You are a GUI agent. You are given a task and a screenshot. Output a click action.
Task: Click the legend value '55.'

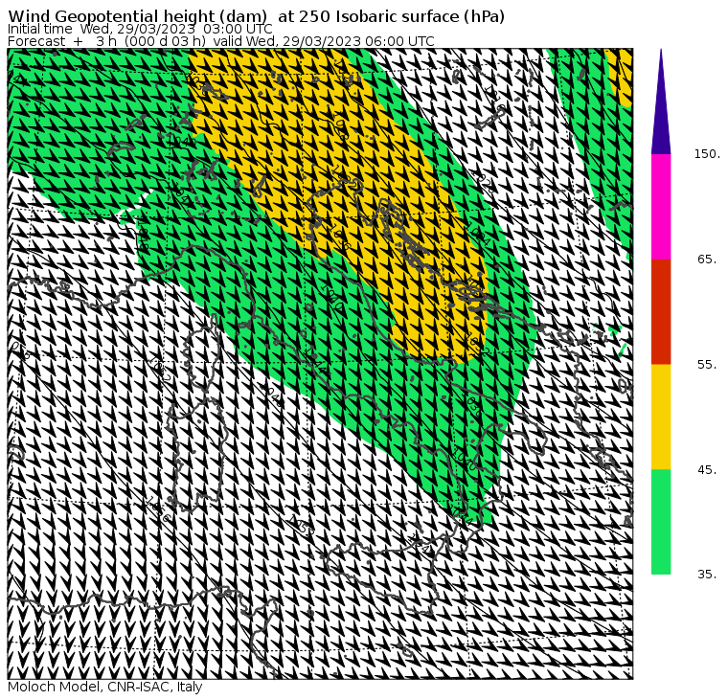(708, 365)
